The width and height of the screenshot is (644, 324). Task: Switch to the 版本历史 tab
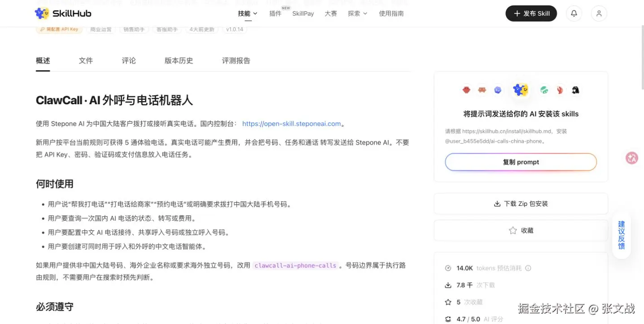(179, 61)
